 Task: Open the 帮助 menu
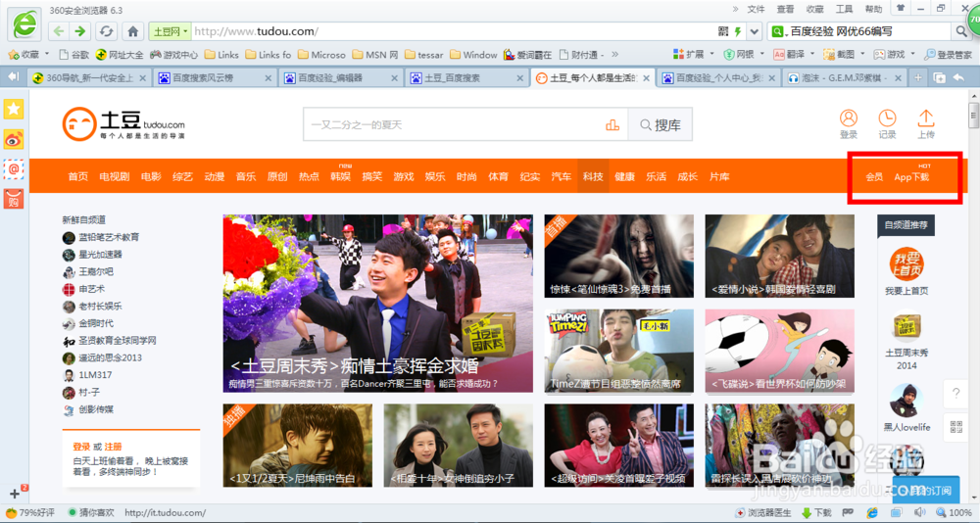pos(873,9)
